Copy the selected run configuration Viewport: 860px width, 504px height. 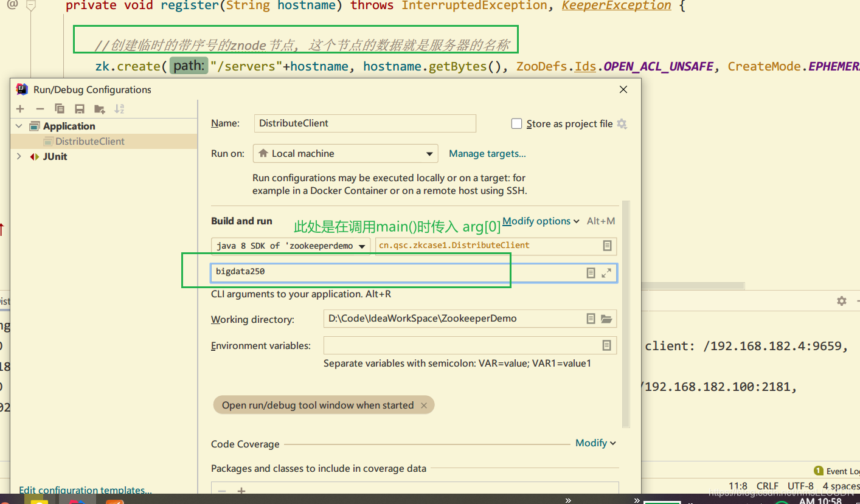tap(60, 109)
